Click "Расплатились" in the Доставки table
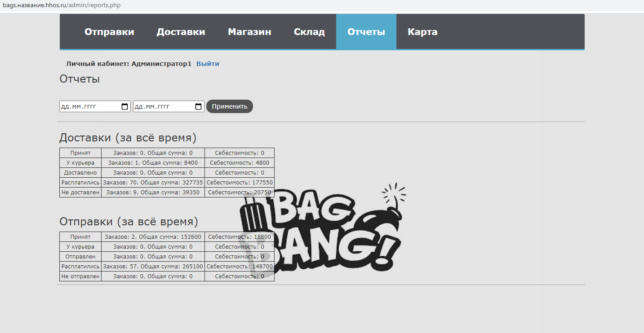Screen dimensions: 644x333 (80, 183)
